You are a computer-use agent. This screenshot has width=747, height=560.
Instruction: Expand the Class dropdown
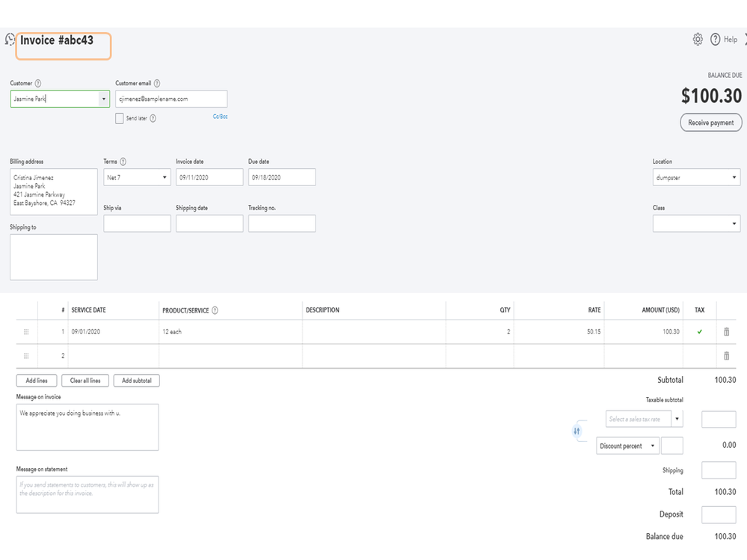[x=734, y=224]
